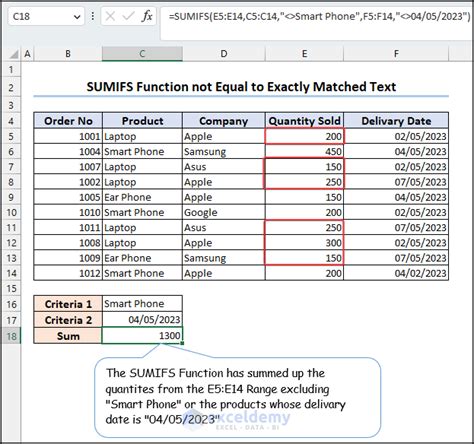Viewport: 474px width, 444px height.
Task: Click delivery date 04/05/2023 in row 6
Action: (x=396, y=152)
